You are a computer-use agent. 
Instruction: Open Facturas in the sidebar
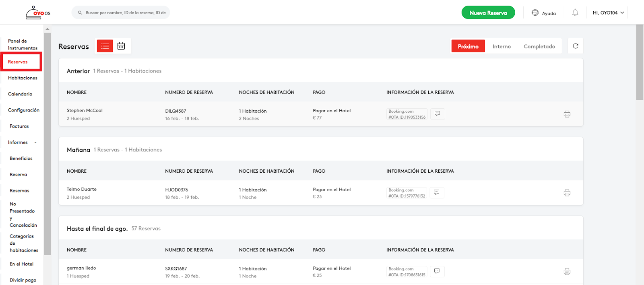click(x=19, y=126)
